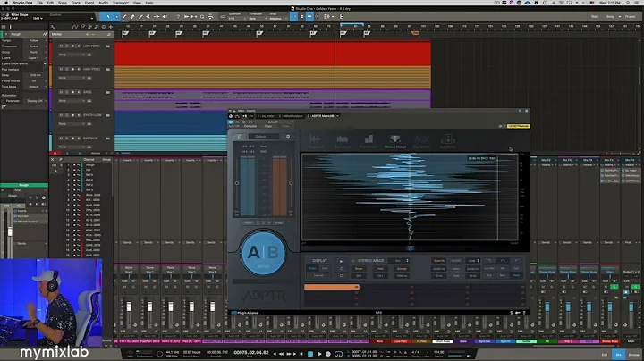This screenshot has width=644, height=361.
Task: Click the orange reference track slot
Action: click(332, 287)
